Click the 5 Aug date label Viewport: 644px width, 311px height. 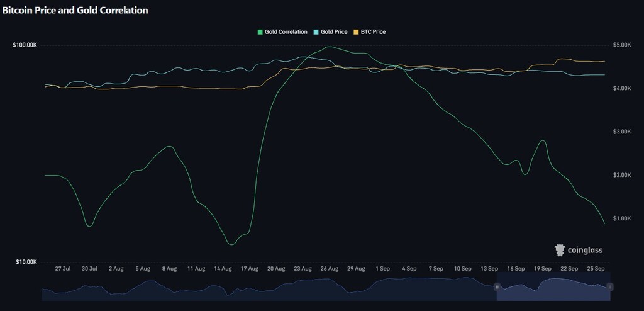click(x=143, y=269)
